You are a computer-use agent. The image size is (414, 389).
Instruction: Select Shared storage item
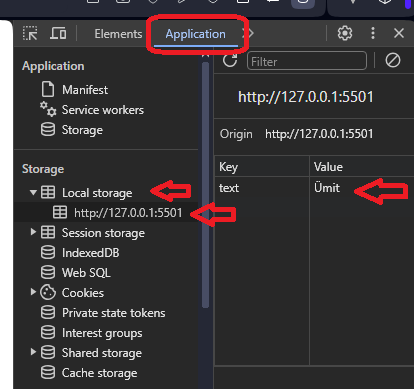coord(102,353)
